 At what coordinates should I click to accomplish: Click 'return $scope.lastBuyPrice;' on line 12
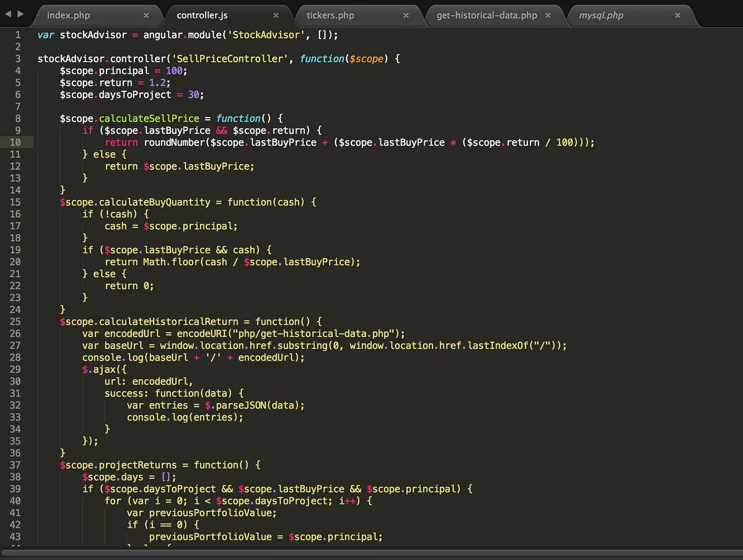click(179, 166)
